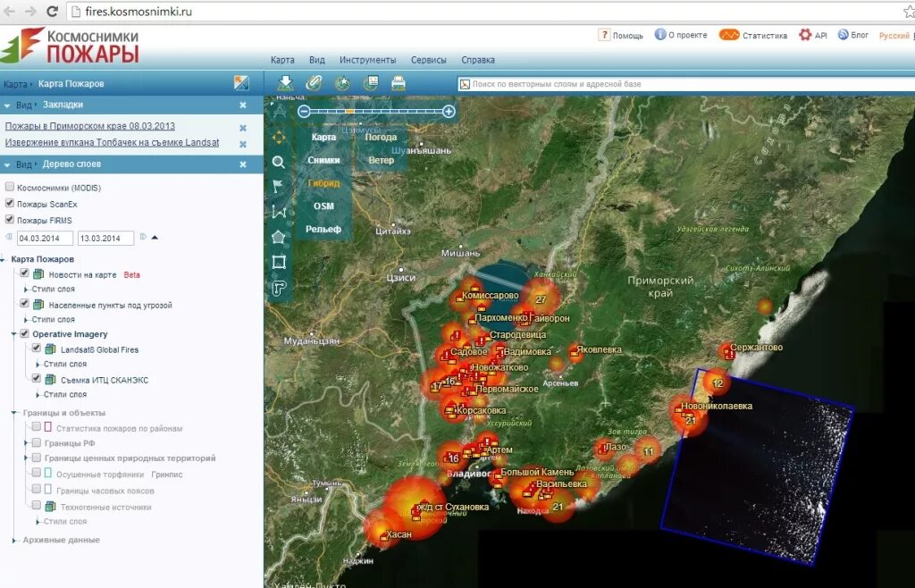The height and width of the screenshot is (588, 915).
Task: Open the Сервисы menu
Action: click(x=428, y=60)
